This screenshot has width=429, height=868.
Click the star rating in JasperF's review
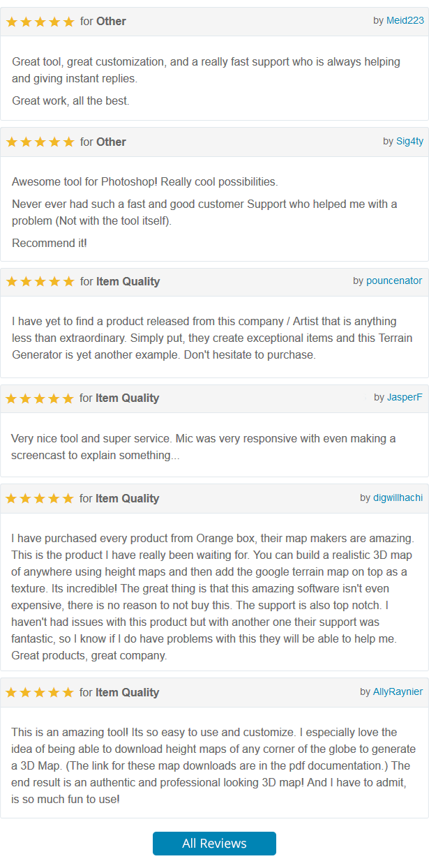[39, 398]
